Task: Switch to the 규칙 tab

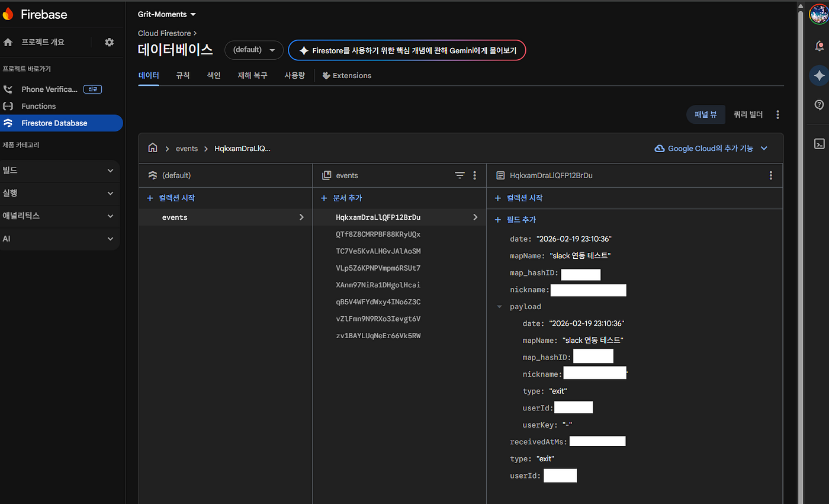Action: 182,76
